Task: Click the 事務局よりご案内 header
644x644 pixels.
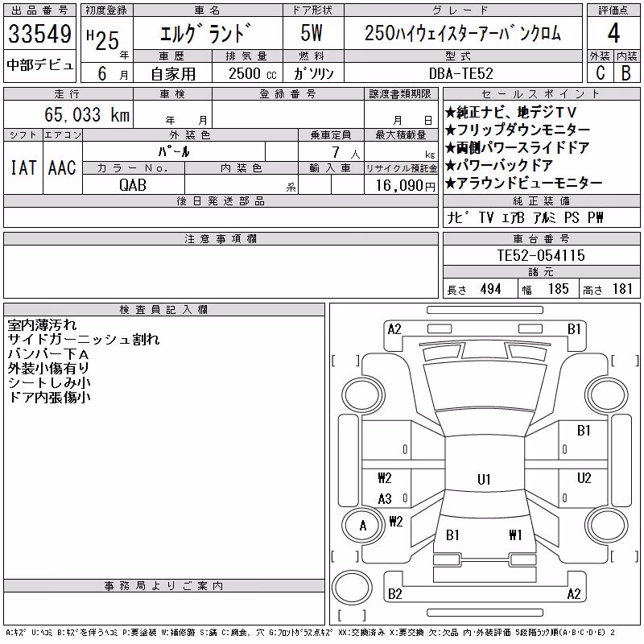Action: click(164, 586)
